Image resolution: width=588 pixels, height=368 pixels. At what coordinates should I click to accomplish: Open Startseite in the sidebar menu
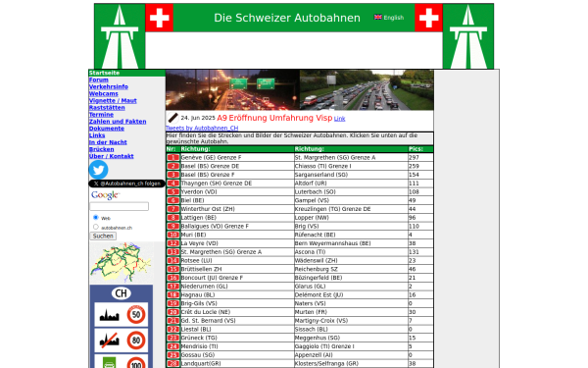(x=104, y=73)
